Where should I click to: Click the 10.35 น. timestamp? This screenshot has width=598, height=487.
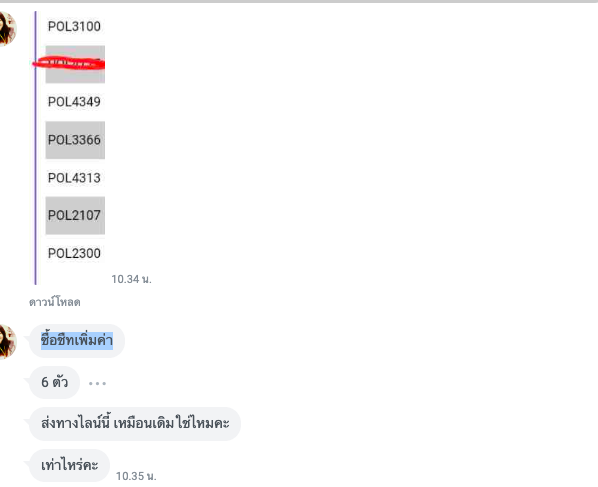pos(136,476)
